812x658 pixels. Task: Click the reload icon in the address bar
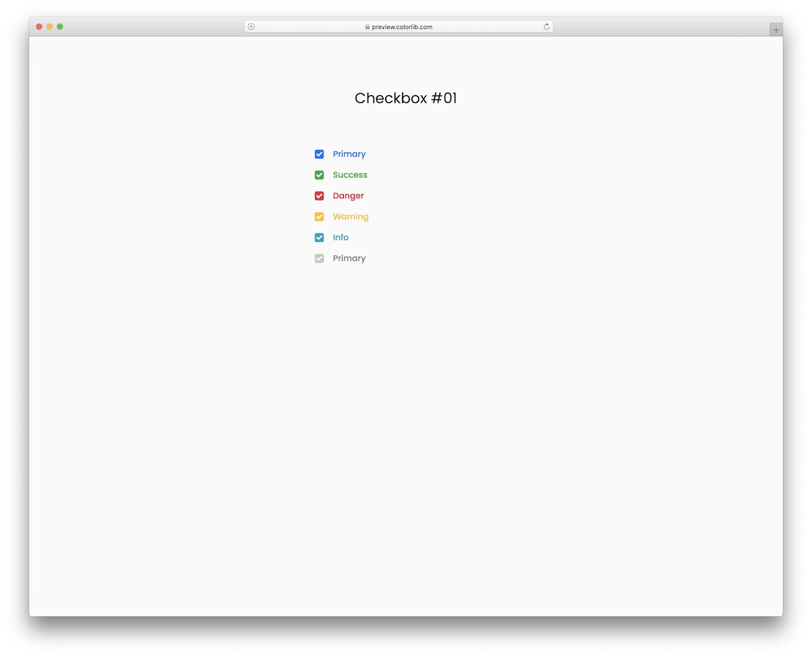tap(546, 26)
